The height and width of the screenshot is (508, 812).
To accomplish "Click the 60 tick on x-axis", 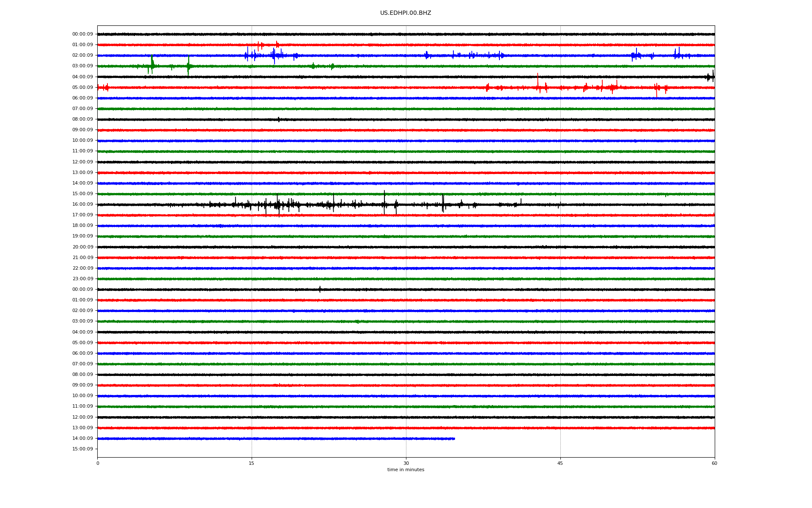I will pos(714,464).
